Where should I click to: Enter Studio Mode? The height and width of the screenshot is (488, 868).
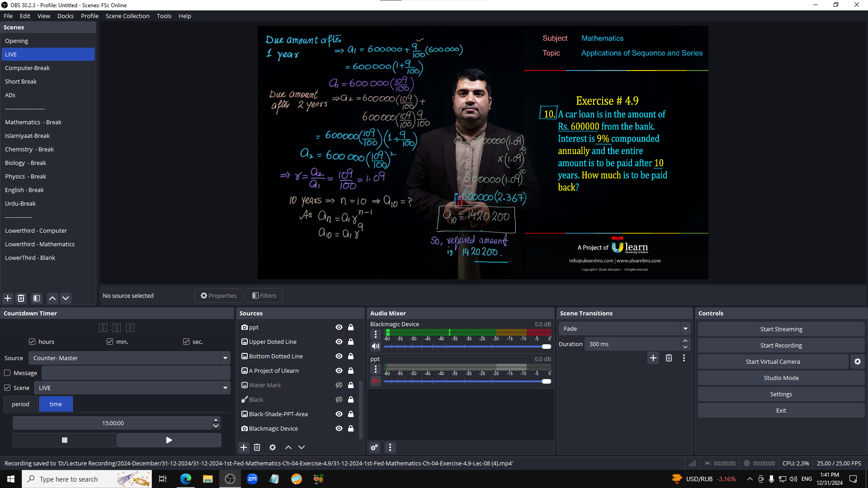(x=781, y=378)
